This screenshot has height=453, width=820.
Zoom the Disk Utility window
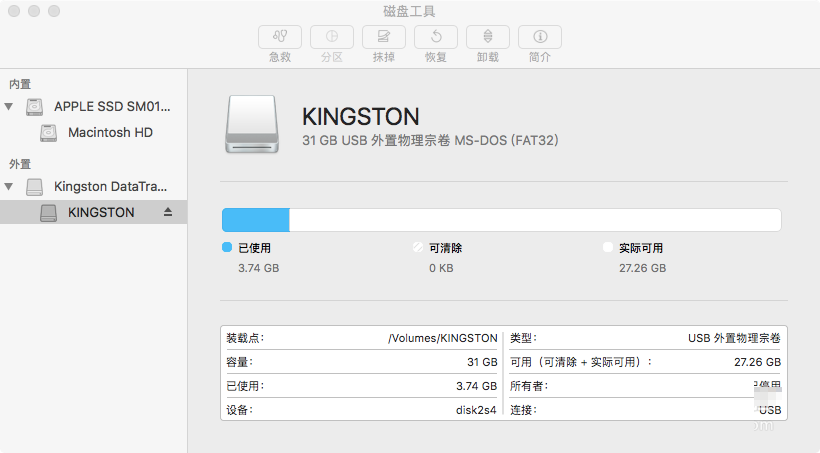(x=54, y=11)
